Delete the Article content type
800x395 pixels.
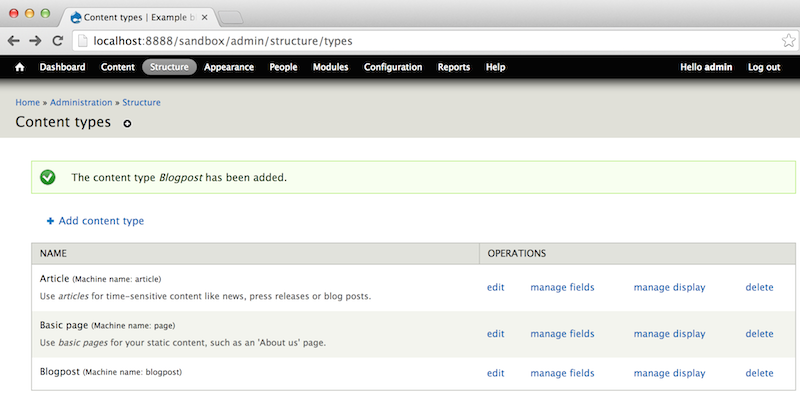pos(759,287)
